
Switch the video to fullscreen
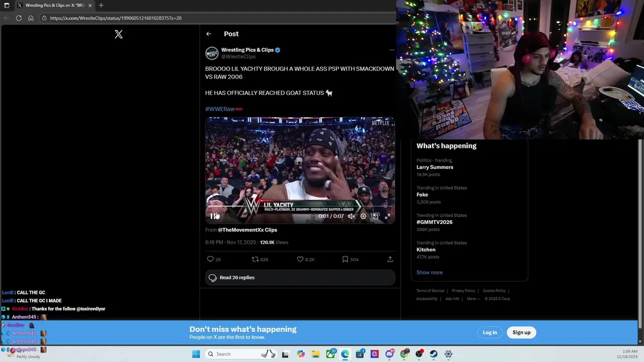pos(387,216)
